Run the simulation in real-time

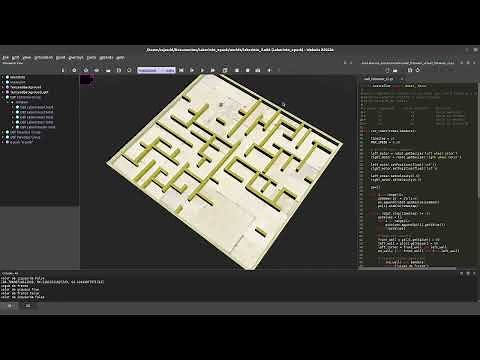pos(202,70)
